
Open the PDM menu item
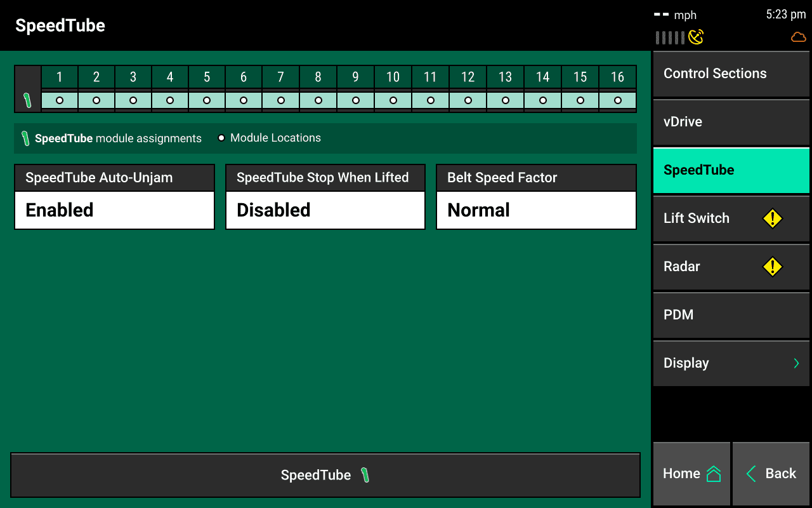tap(731, 315)
